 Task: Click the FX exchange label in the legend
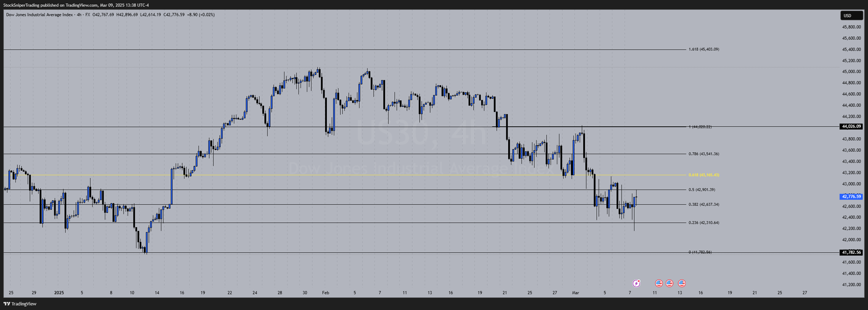pos(89,14)
